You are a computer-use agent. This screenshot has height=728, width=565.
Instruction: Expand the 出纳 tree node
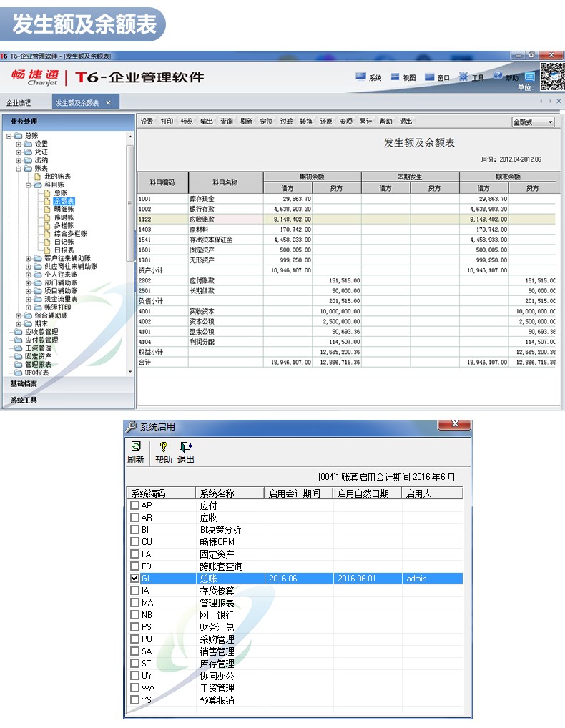click(x=19, y=160)
